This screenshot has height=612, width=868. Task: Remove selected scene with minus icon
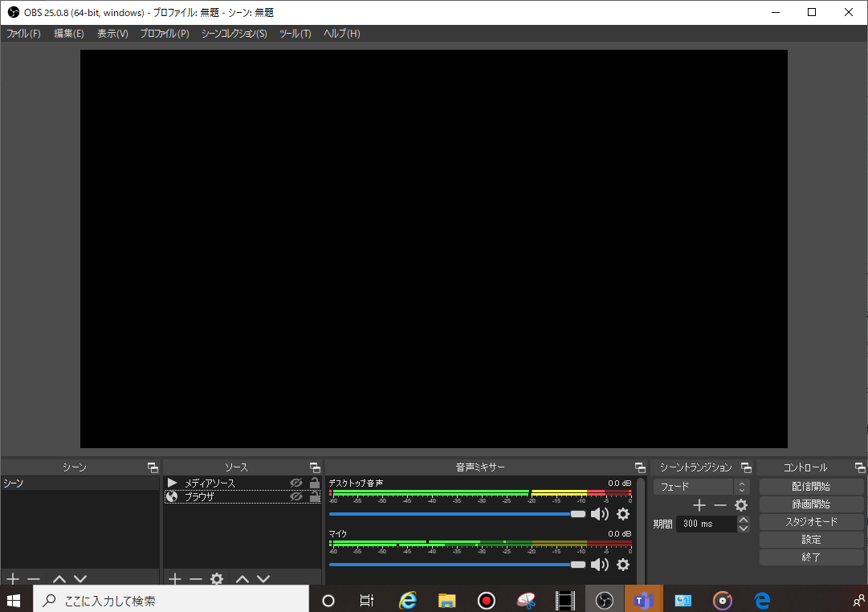[34, 579]
